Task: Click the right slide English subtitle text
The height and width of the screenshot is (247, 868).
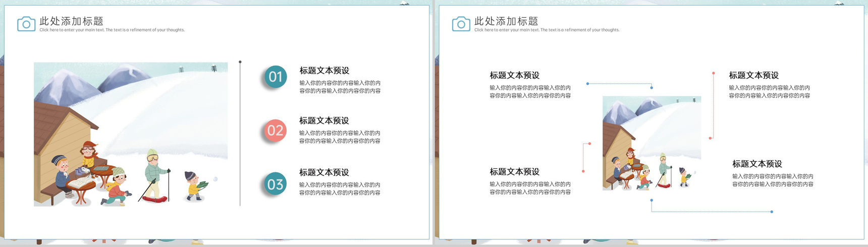Action: pos(547,30)
